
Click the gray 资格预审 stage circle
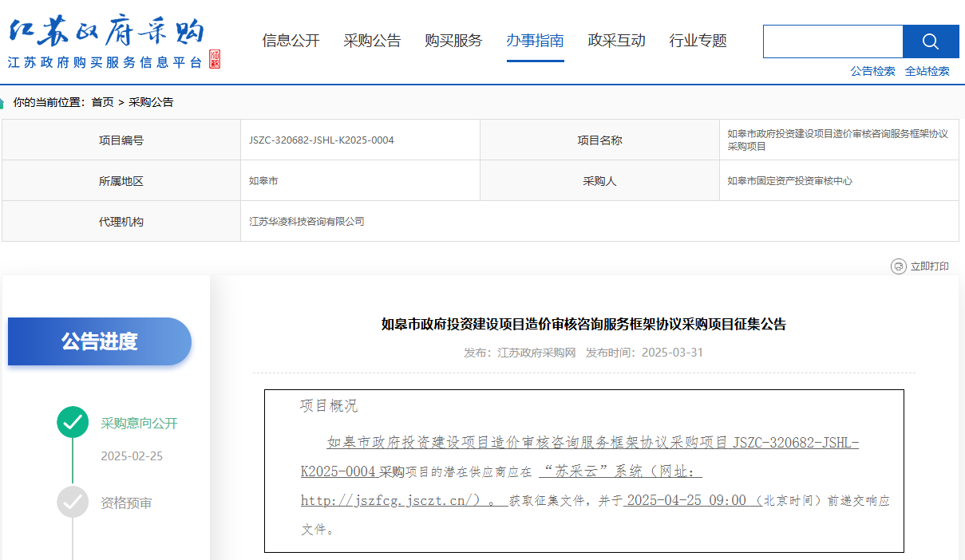pos(73,503)
